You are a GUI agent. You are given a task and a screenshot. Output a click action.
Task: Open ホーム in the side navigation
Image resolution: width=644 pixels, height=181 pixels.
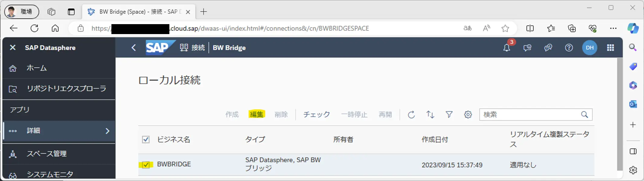point(59,68)
